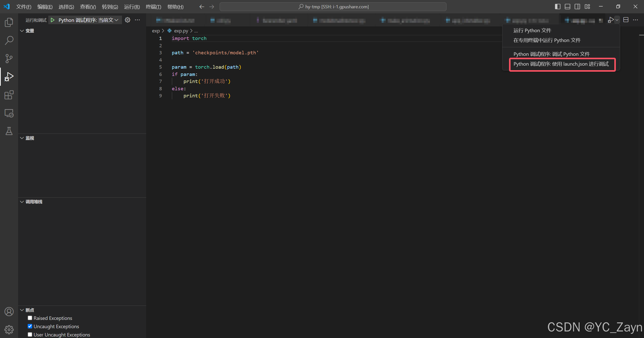Open the Explorer view in activity bar
The height and width of the screenshot is (338, 644).
click(x=9, y=22)
